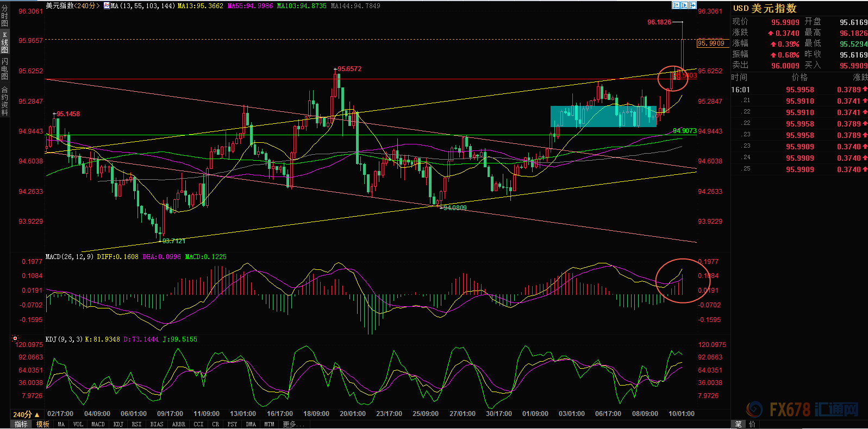Screen dimensions: 868x429
Task: Click the 94.0809 trough price label
Action: click(455, 207)
